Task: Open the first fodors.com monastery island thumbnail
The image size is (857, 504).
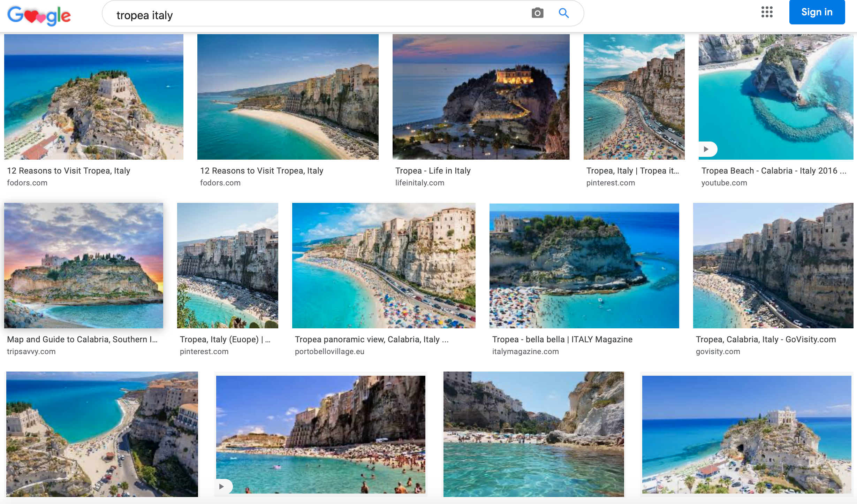Action: point(93,97)
